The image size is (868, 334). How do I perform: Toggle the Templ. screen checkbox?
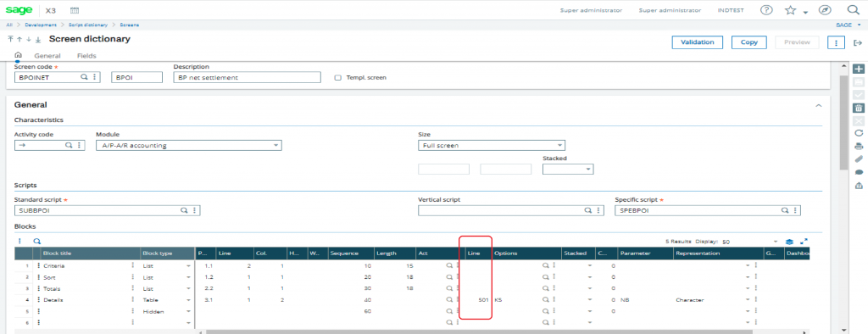click(337, 77)
